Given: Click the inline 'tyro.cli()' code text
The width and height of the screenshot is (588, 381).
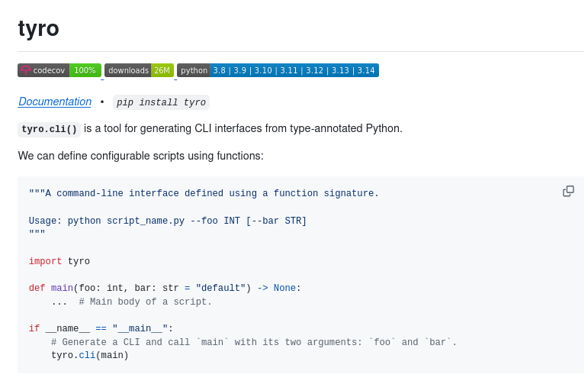Looking at the screenshot, I should [x=49, y=129].
